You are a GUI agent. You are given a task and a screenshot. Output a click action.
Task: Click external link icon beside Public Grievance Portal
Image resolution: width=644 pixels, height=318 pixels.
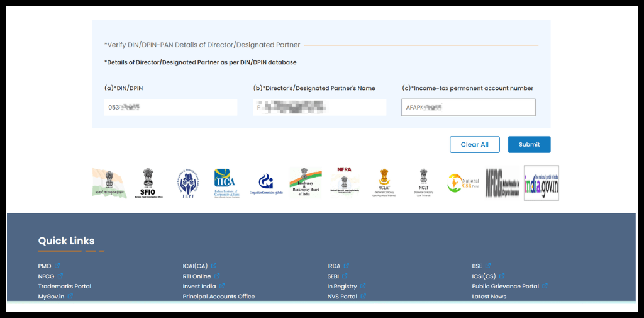tap(545, 286)
